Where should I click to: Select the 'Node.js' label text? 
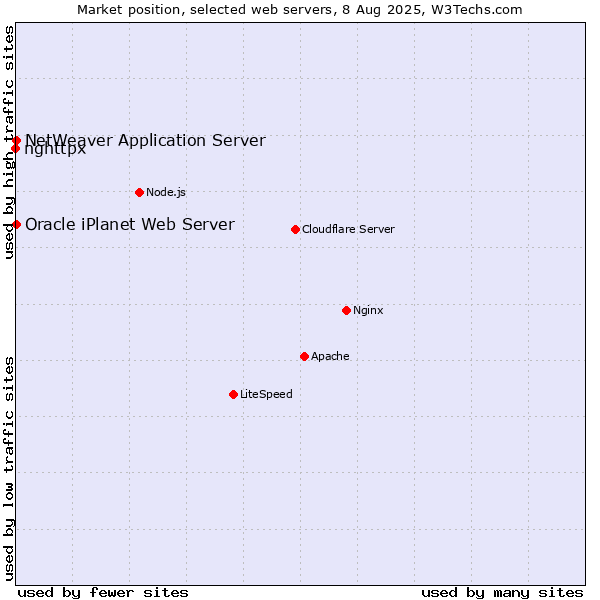click(x=166, y=192)
